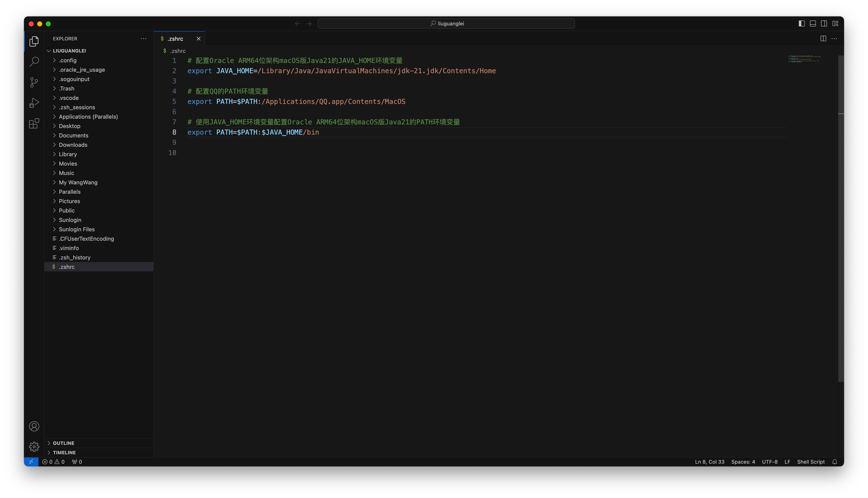
Task: Expand the TIMELINE section in sidebar
Action: click(64, 452)
